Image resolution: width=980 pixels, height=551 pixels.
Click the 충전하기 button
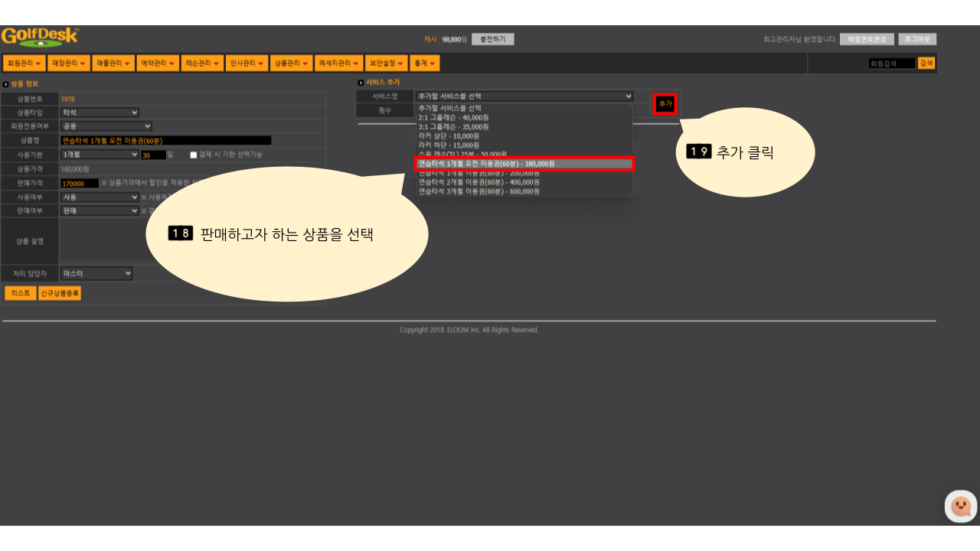click(x=492, y=39)
